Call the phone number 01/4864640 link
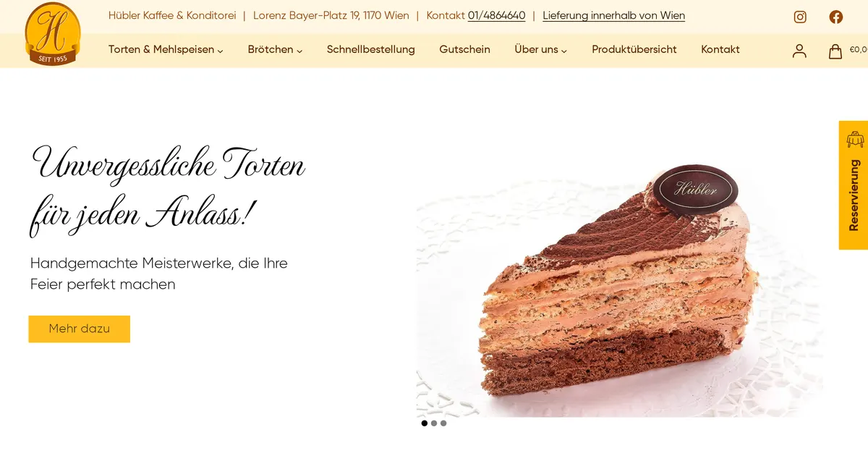The image size is (868, 456). coord(497,15)
